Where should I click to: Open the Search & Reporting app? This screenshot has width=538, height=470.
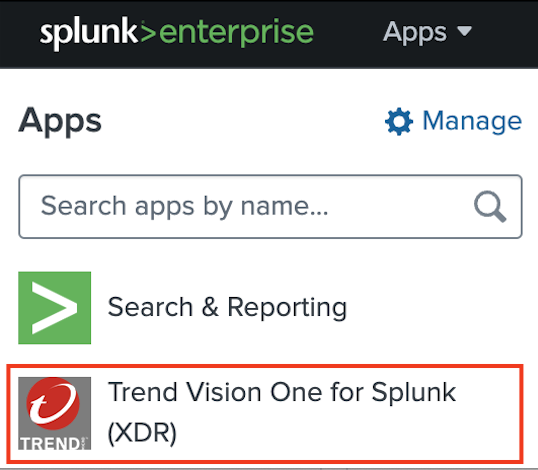coord(227,307)
